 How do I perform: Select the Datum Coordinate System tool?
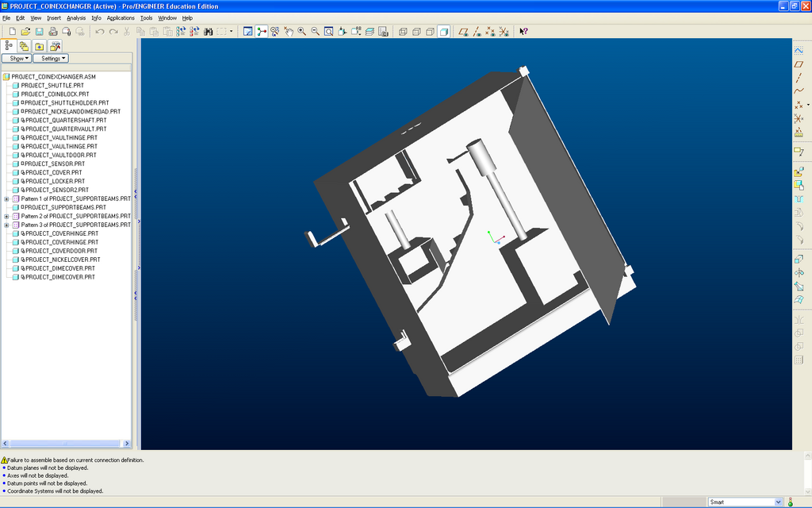coord(799,119)
